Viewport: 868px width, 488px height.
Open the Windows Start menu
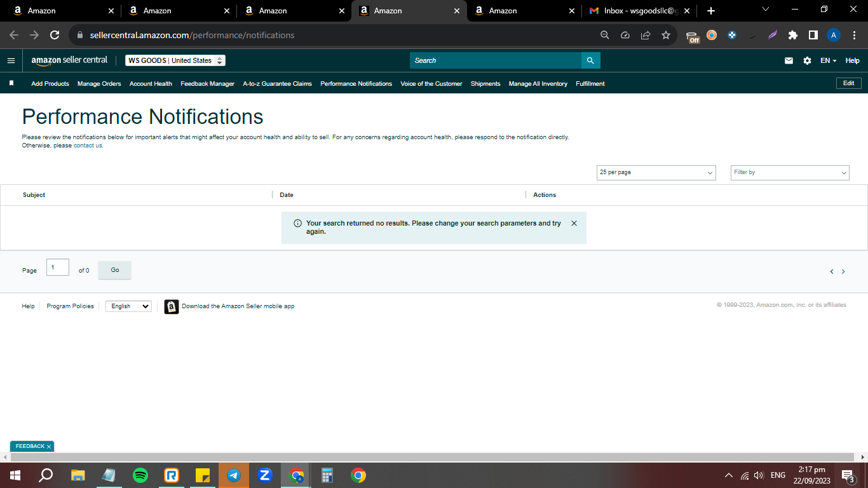[15, 475]
